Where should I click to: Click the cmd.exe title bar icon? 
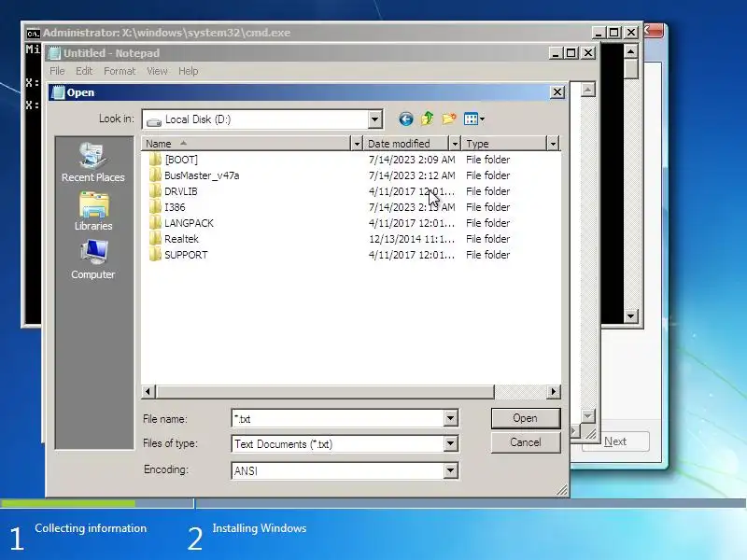coord(33,33)
